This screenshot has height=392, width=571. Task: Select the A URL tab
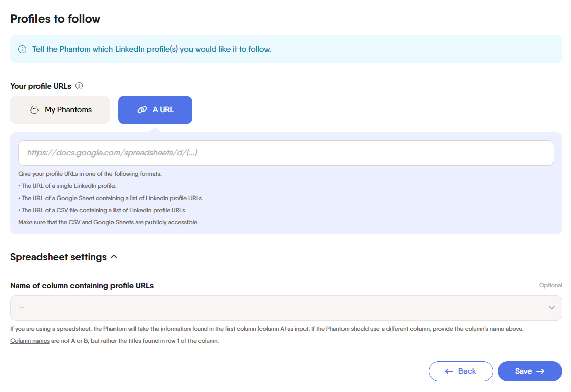click(155, 110)
